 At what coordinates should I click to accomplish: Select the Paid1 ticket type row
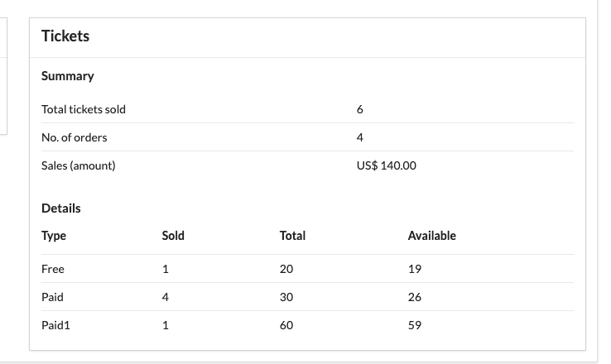[x=56, y=325]
